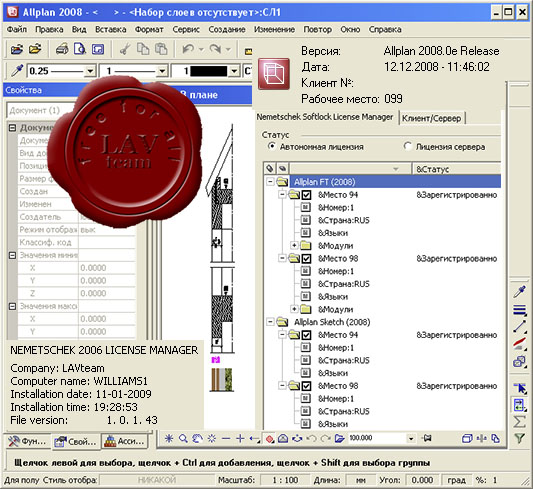Click the blue folder icon in viewport toolbar
This screenshot has width=533, height=489.
pyautogui.click(x=339, y=438)
